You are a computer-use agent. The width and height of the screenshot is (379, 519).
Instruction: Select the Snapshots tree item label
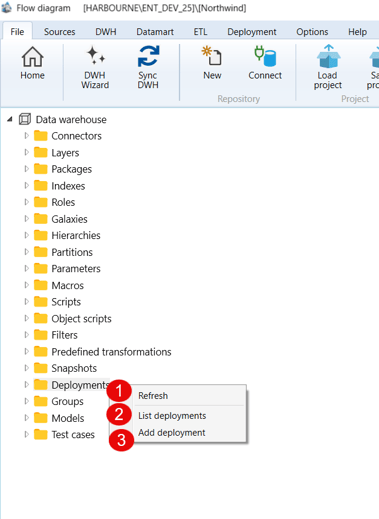pos(74,368)
